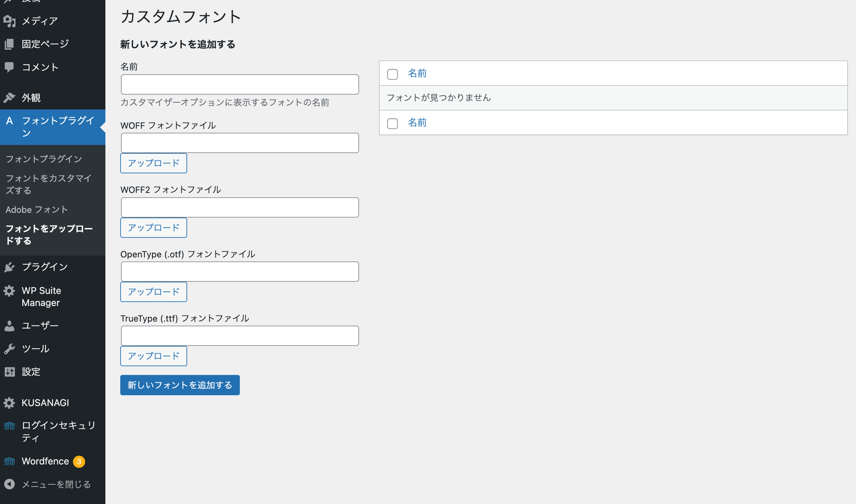
Task: Open the Wordfence menu
Action: coord(53,461)
